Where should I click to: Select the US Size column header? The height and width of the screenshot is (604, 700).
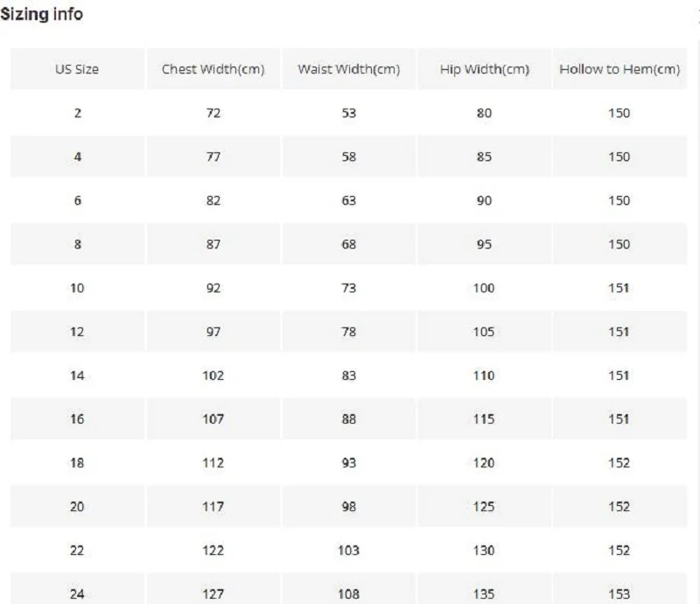[x=77, y=69]
